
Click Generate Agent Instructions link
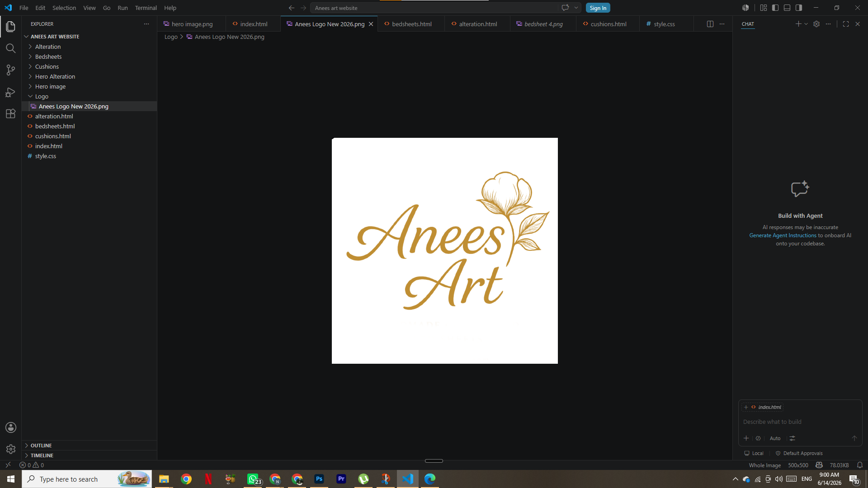coord(783,235)
